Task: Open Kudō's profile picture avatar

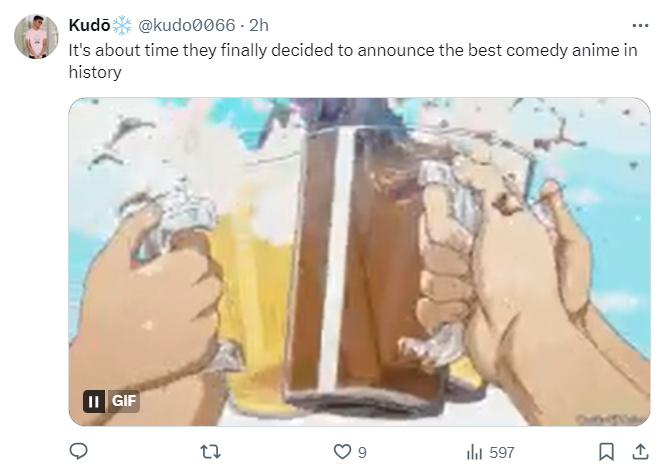Action: click(x=36, y=36)
